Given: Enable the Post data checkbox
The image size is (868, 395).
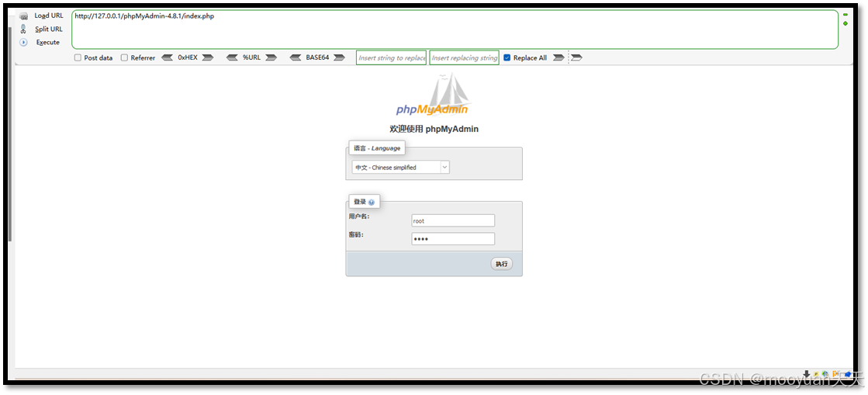Looking at the screenshot, I should click(x=78, y=57).
